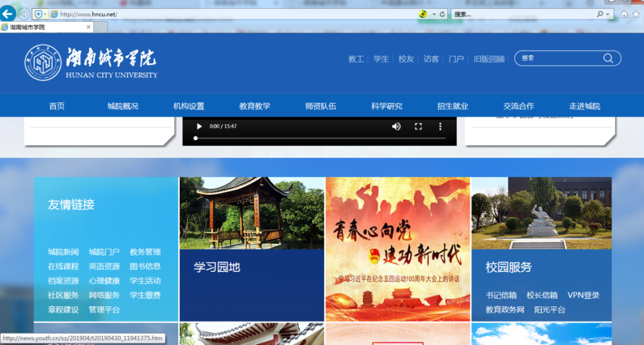This screenshot has width=644, height=345.
Task: Click the browser back arrow button
Action: (7, 14)
